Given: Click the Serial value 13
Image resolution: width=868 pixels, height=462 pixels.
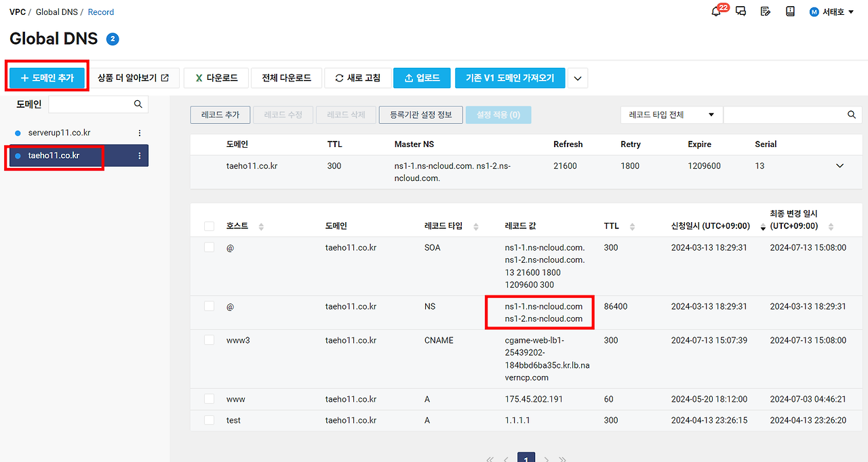Looking at the screenshot, I should [759, 166].
